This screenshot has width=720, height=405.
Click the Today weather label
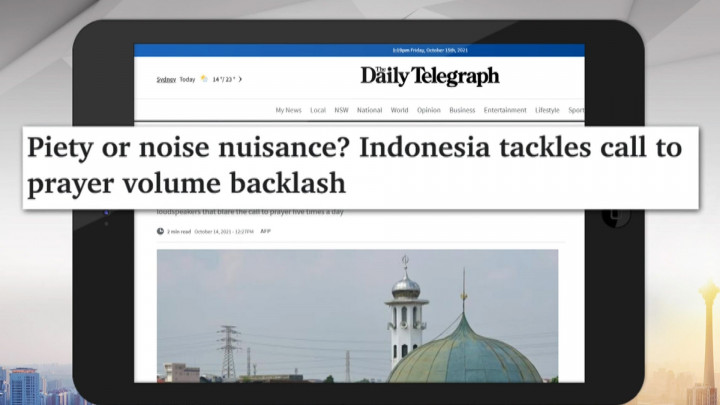(x=187, y=79)
